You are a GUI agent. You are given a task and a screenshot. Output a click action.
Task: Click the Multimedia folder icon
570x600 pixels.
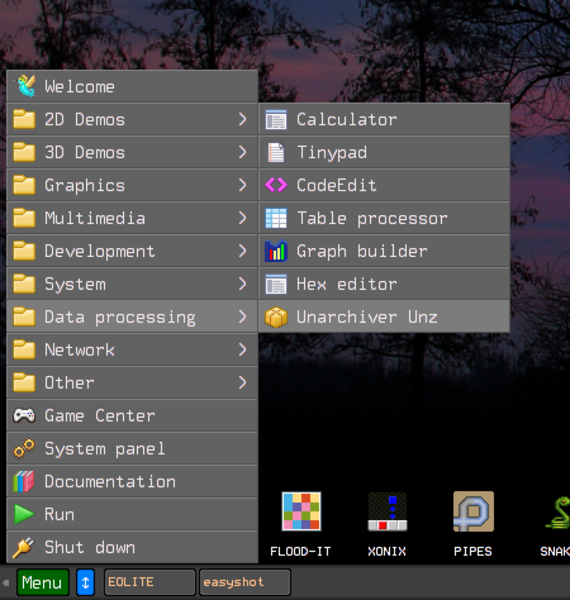(24, 218)
